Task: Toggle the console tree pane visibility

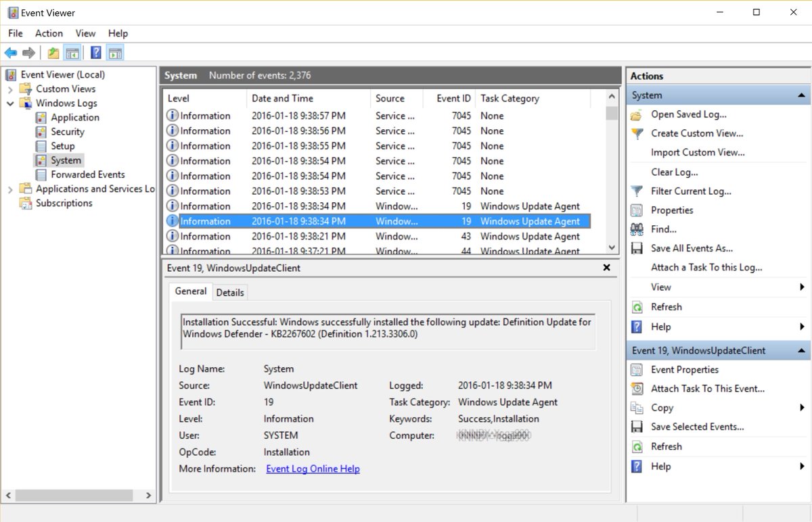Action: coord(72,53)
